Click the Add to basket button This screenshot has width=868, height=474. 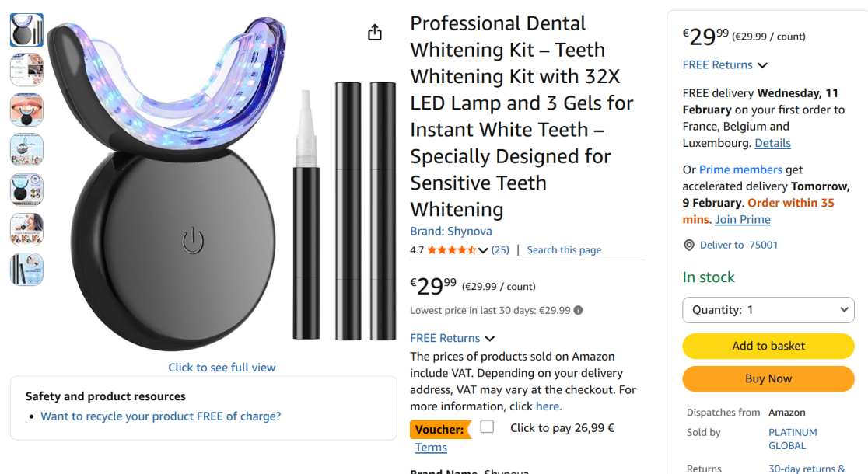[768, 346]
